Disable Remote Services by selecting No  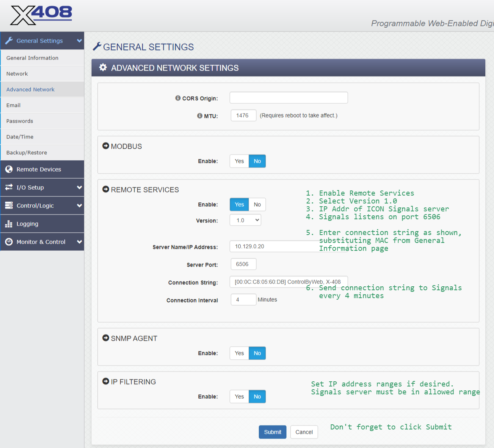tap(257, 205)
